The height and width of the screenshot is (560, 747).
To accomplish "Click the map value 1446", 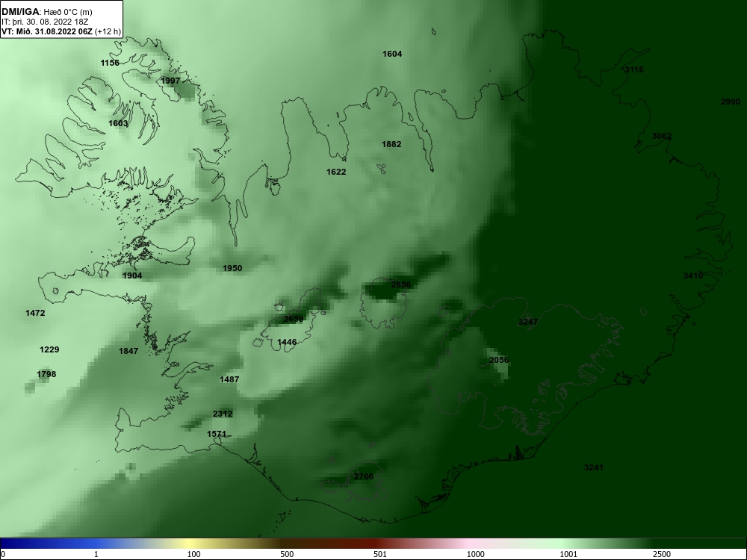I will point(287,342).
